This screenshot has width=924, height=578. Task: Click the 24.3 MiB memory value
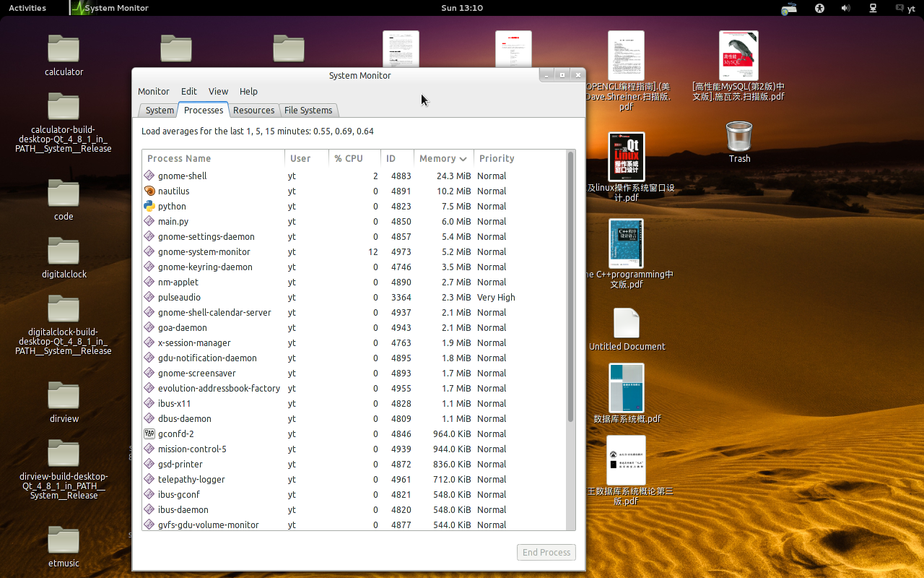click(453, 176)
